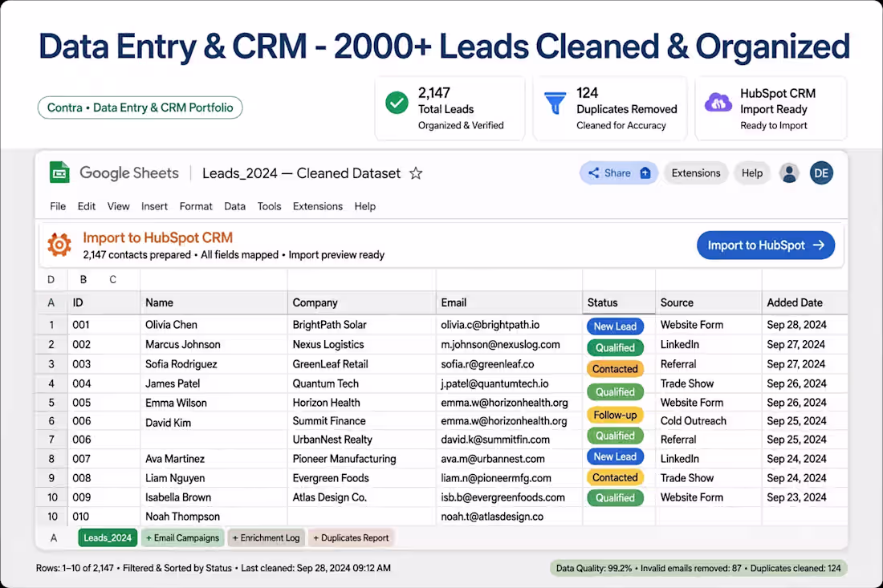Select the cell James Patel

click(214, 383)
